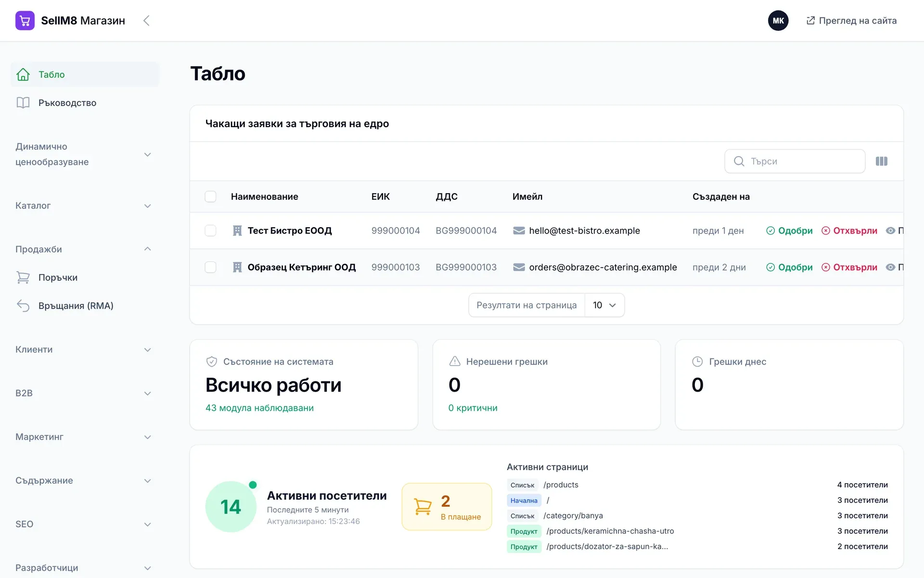
Task: Open Преглед на сайта link
Action: click(851, 21)
